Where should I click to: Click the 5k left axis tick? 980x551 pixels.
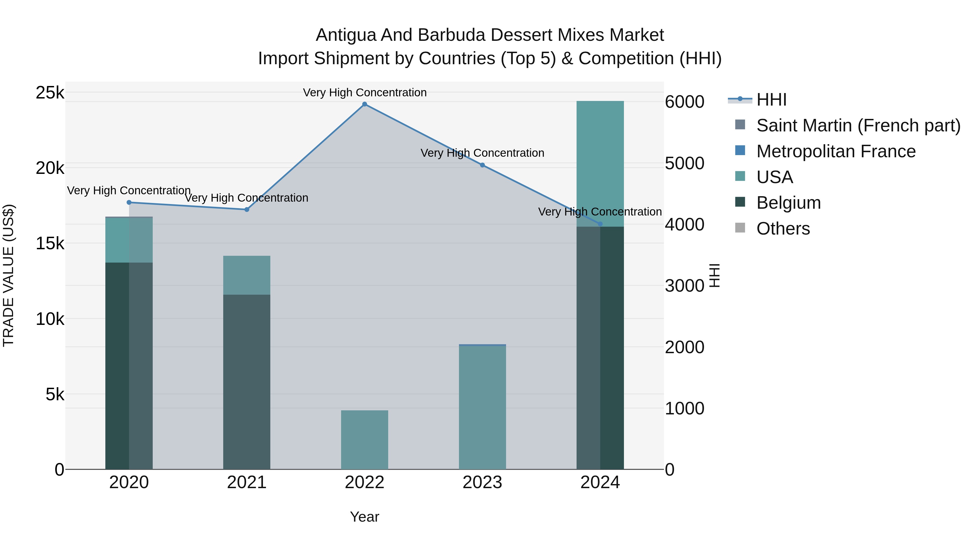[x=55, y=394]
